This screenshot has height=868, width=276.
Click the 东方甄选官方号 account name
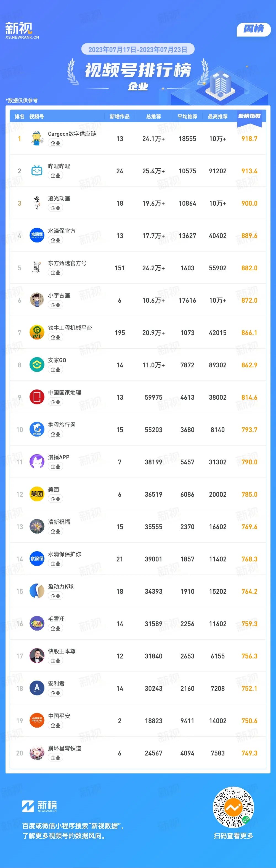tap(67, 263)
